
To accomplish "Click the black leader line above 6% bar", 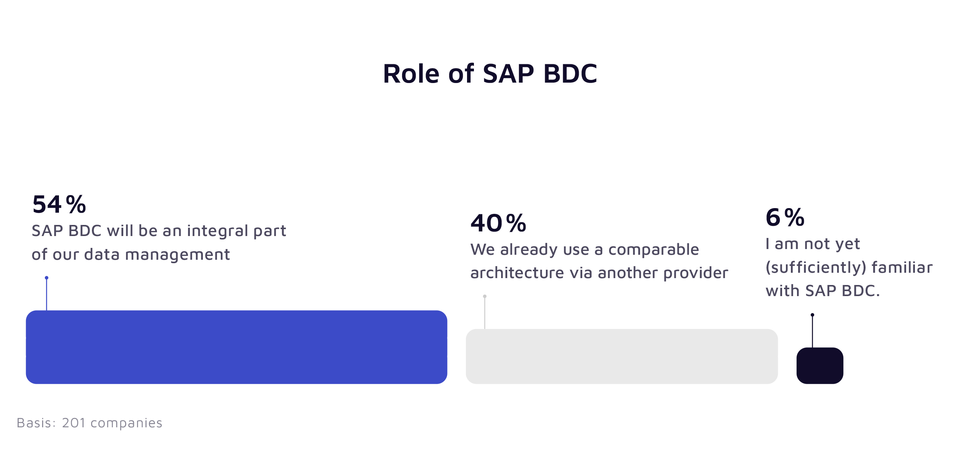I will (x=812, y=332).
